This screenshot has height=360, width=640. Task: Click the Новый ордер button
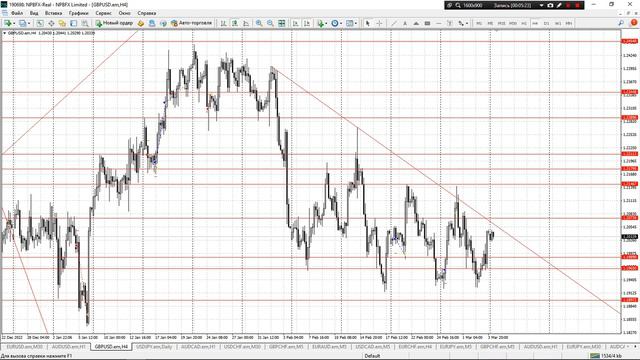(114, 23)
